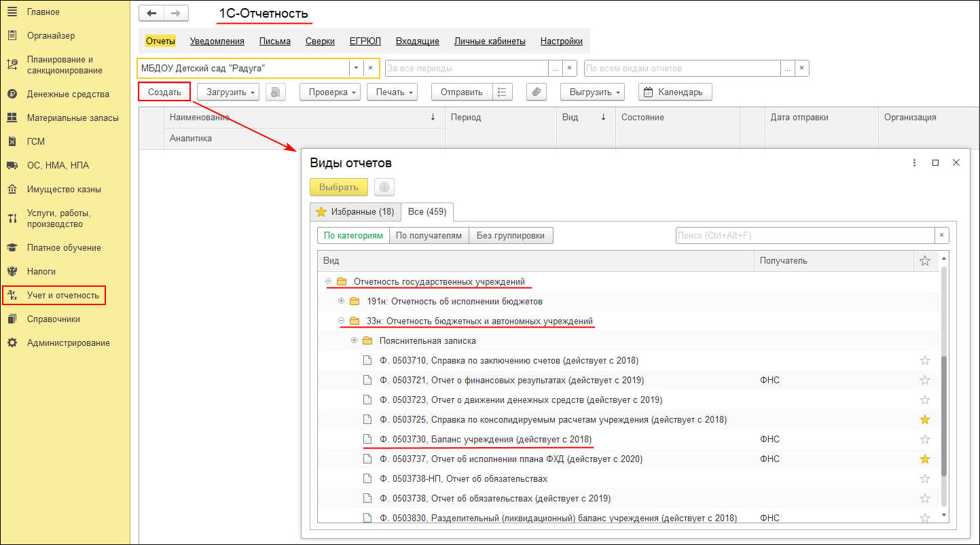Go forward with the right arrow
The width and height of the screenshot is (980, 545).
point(176,14)
